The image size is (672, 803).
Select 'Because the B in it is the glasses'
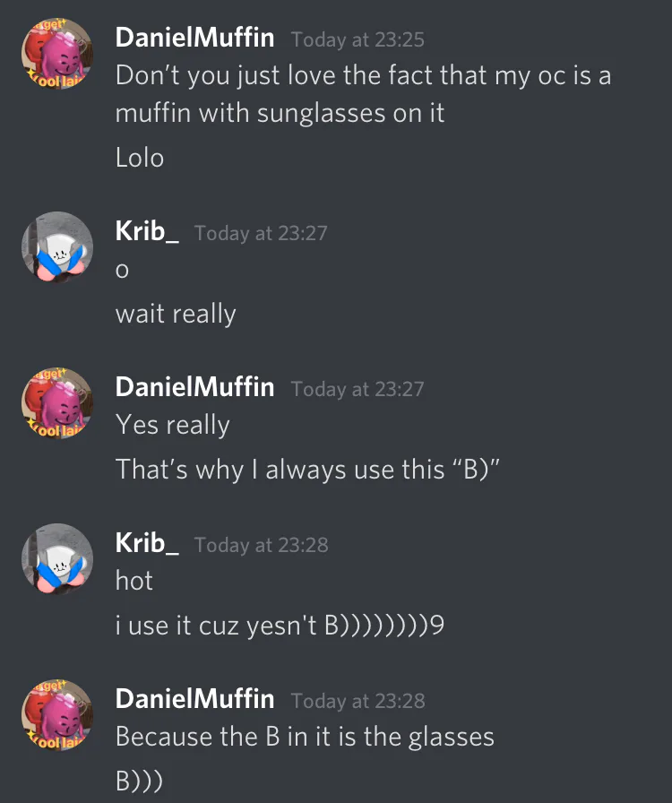[305, 738]
